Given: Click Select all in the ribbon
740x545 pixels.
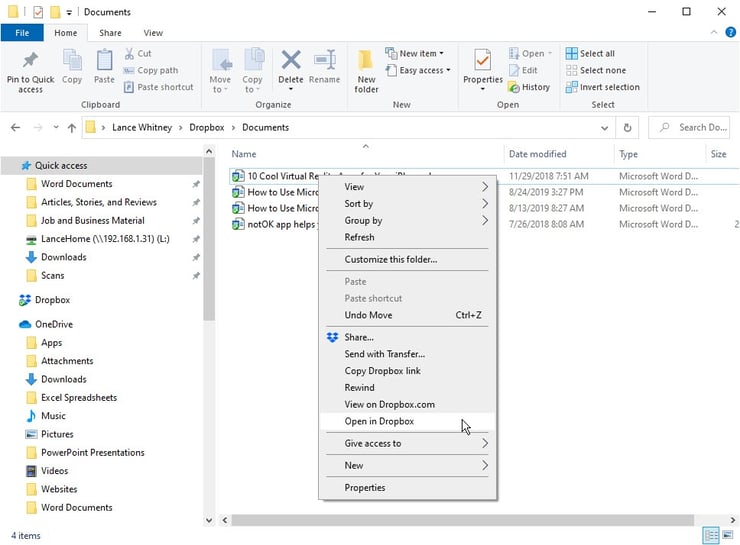Looking at the screenshot, I should click(x=590, y=54).
